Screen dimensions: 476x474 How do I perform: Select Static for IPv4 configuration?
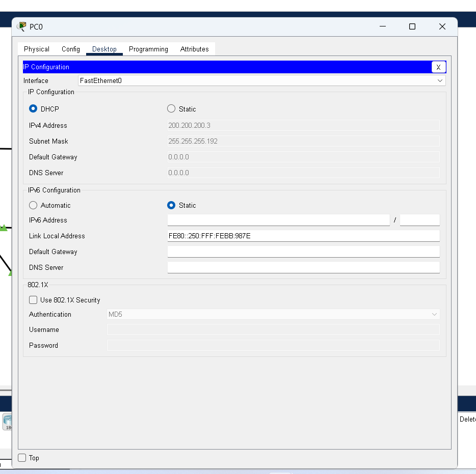pos(171,109)
